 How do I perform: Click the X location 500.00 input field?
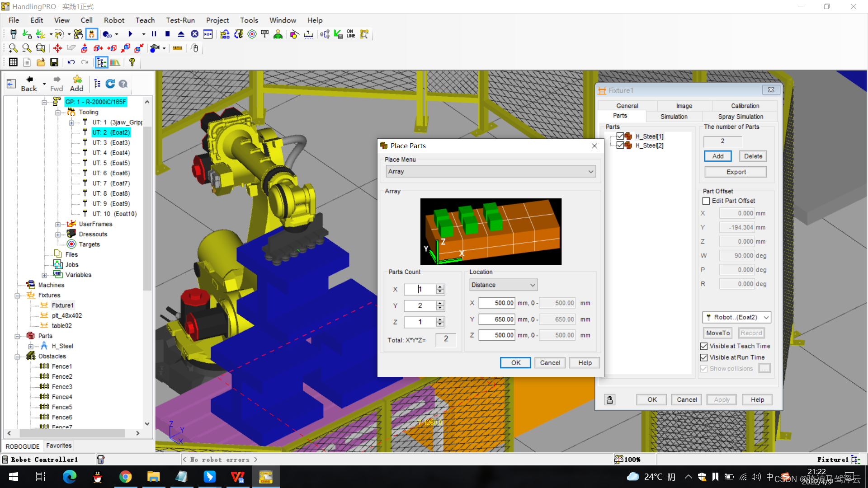tap(497, 303)
